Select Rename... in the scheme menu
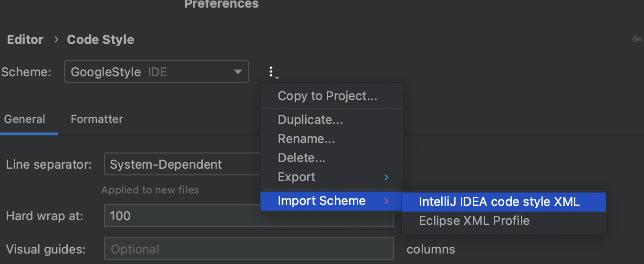This screenshot has width=644, height=264. [x=306, y=139]
